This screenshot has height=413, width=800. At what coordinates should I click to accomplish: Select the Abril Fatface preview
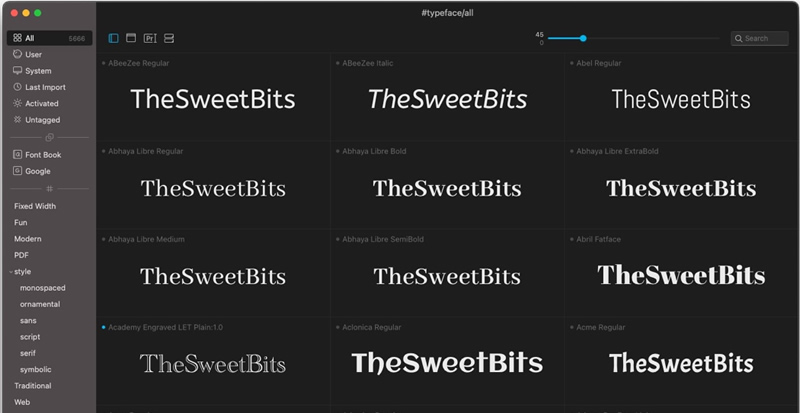681,275
